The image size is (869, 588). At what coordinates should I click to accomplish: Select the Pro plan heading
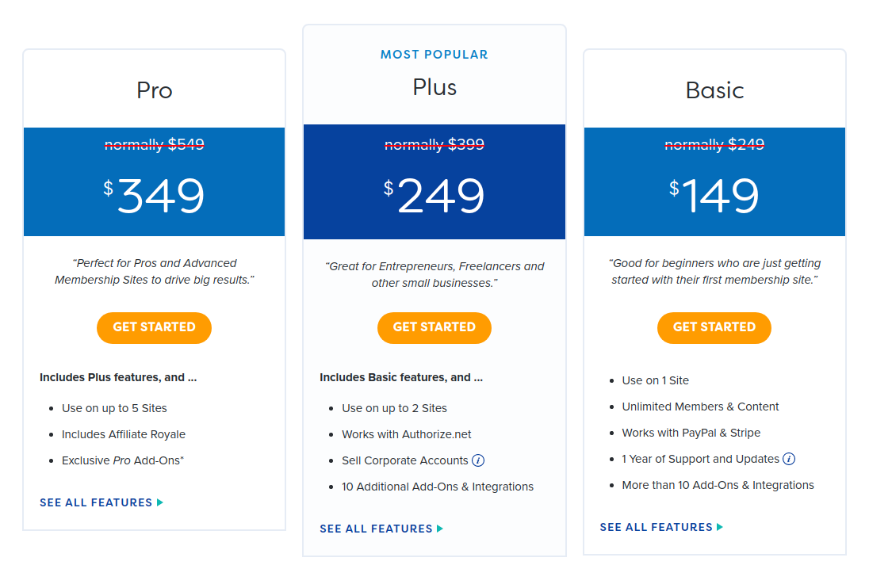[155, 90]
